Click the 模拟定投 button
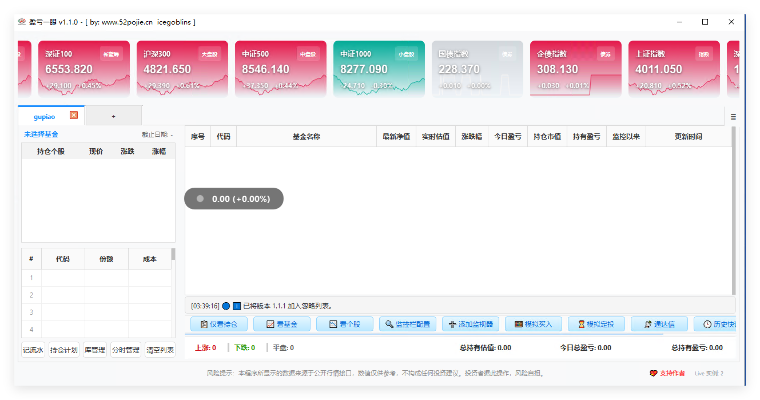The height and width of the screenshot is (400, 760). click(x=597, y=324)
